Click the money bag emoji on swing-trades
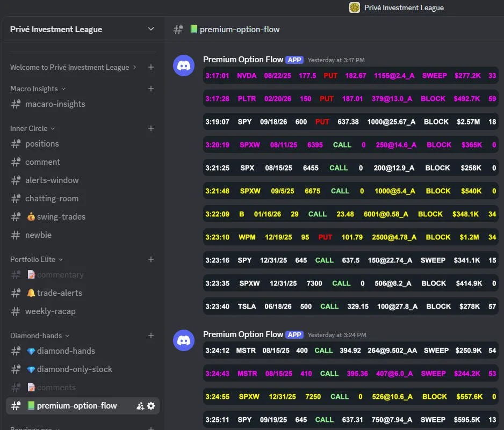The image size is (504, 430). 31,217
